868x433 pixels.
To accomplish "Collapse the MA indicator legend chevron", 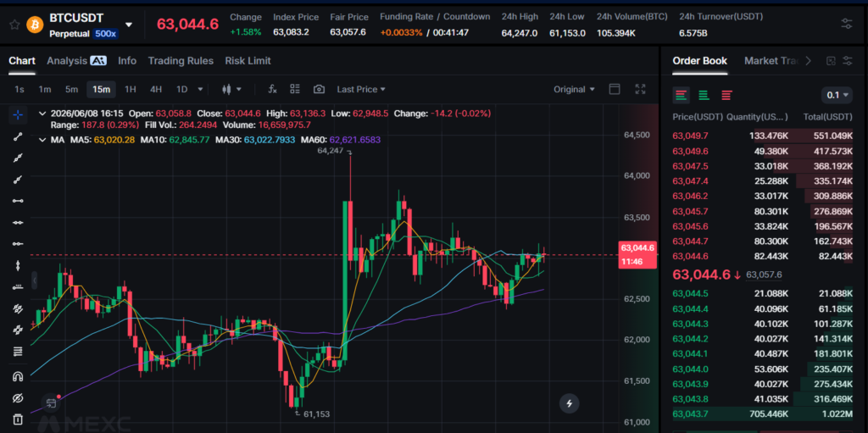I will pos(42,140).
